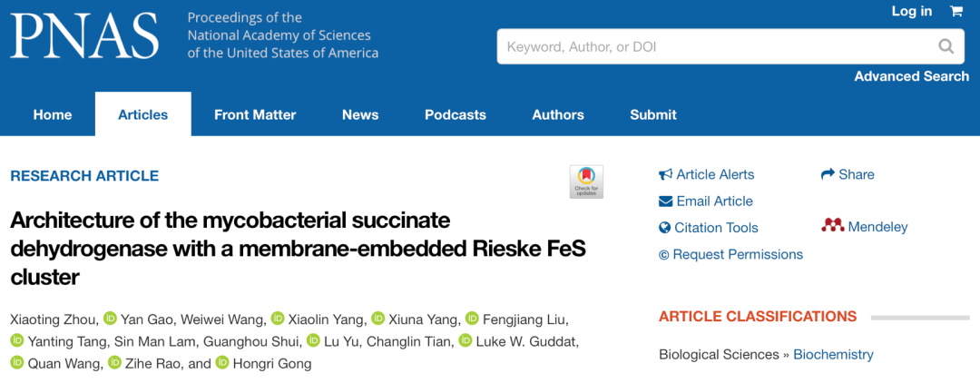Image resolution: width=980 pixels, height=383 pixels.
Task: Click the Share arrow icon
Action: pos(828,174)
